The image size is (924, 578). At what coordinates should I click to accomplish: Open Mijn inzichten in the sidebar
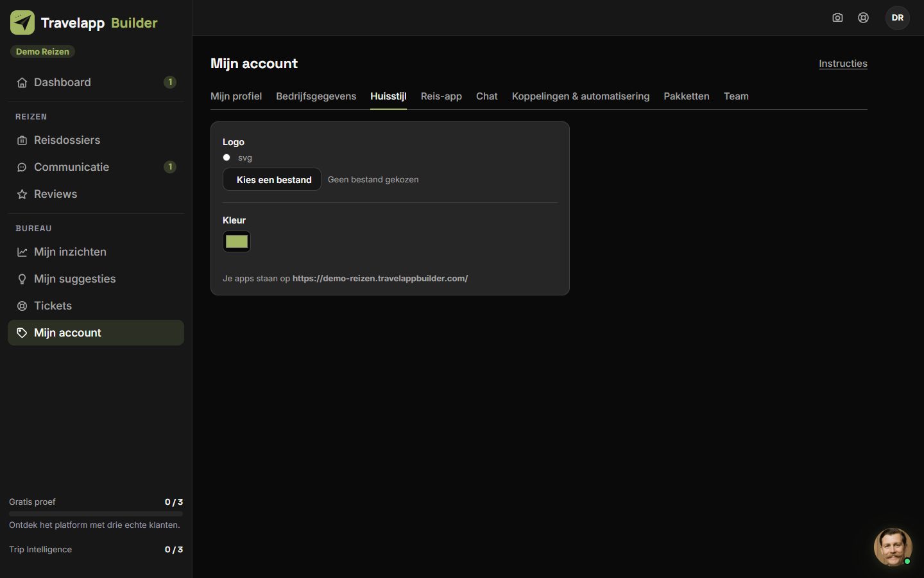click(x=96, y=252)
